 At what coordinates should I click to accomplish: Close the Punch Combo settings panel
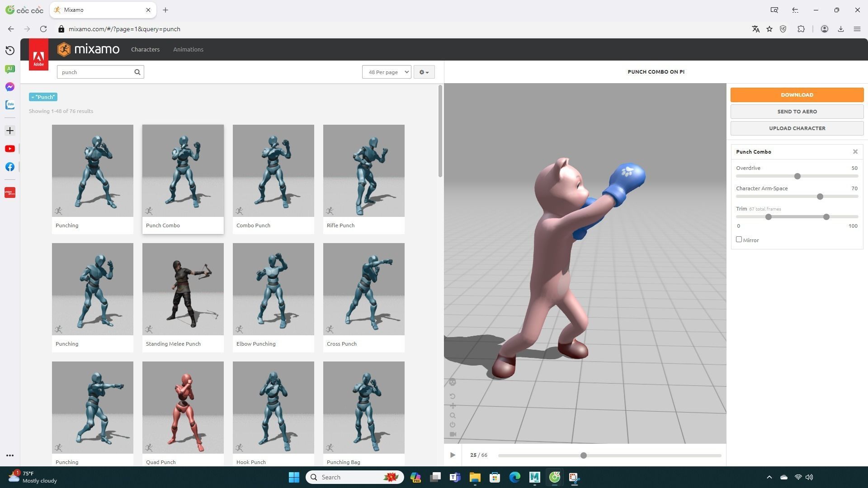click(855, 152)
